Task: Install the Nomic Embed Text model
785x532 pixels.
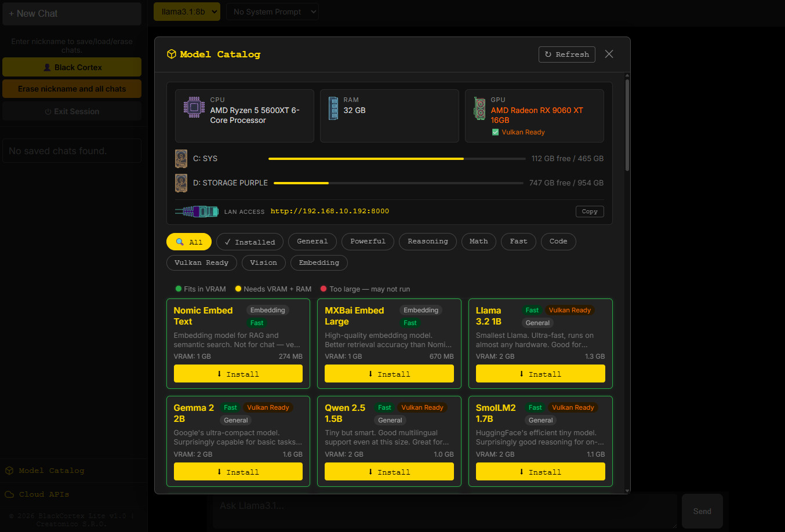Action: [x=238, y=374]
